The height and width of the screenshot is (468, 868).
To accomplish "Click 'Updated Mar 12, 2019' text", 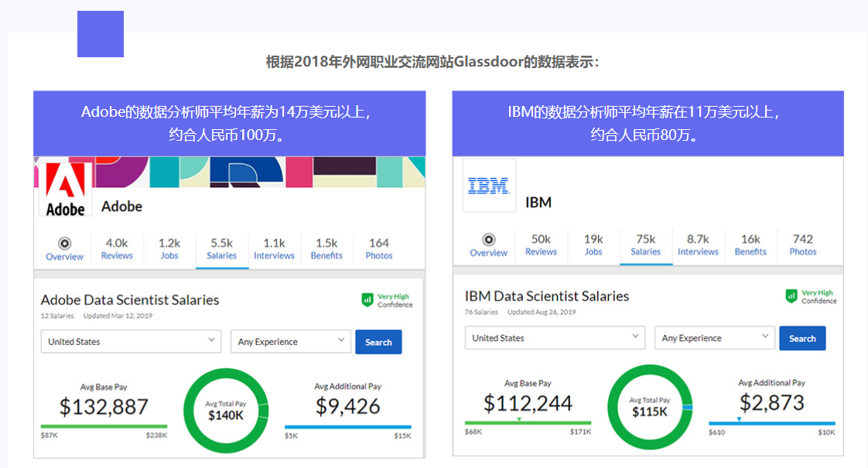I will pyautogui.click(x=118, y=316).
